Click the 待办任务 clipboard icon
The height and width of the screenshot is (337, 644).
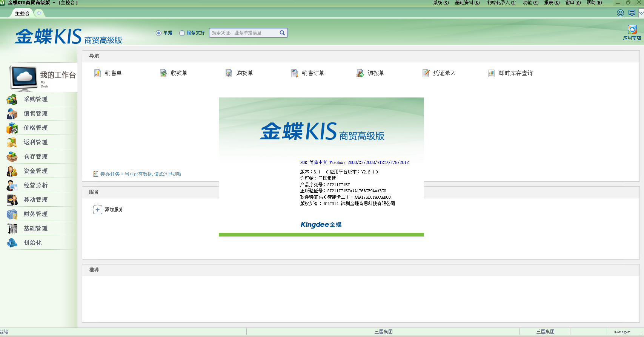pos(96,174)
